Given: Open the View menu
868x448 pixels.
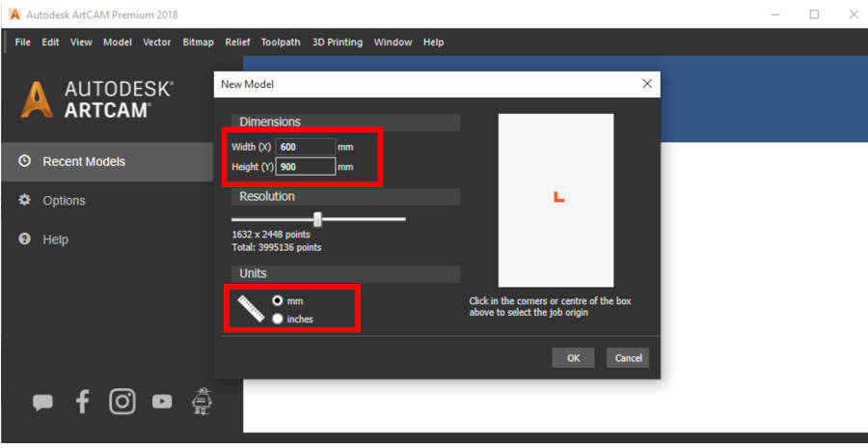Looking at the screenshot, I should click(81, 42).
